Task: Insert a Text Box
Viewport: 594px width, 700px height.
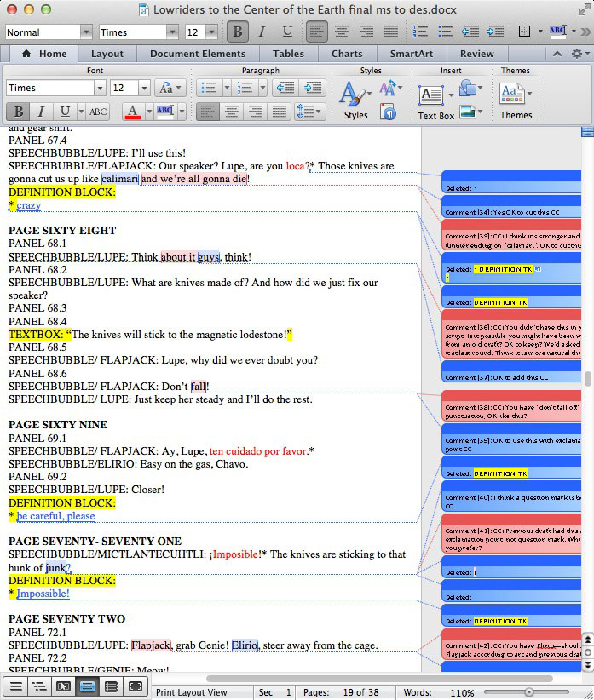Action: coord(435,103)
